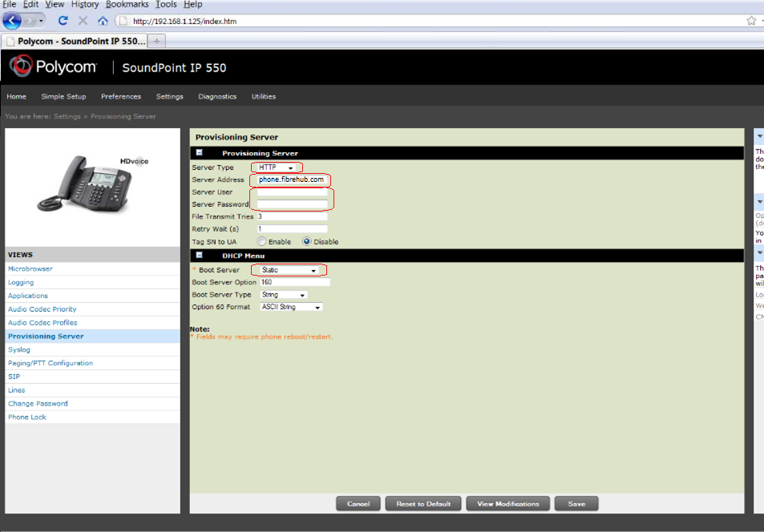Click the browser back arrow button
The width and height of the screenshot is (764, 532).
point(14,21)
